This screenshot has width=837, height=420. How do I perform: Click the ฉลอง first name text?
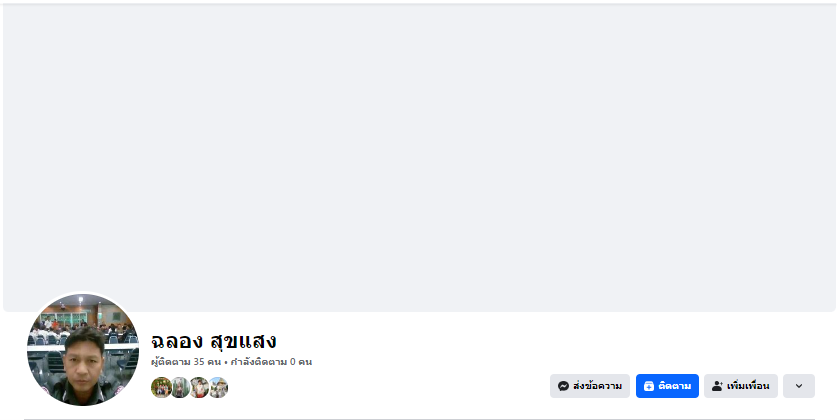pyautogui.click(x=177, y=341)
